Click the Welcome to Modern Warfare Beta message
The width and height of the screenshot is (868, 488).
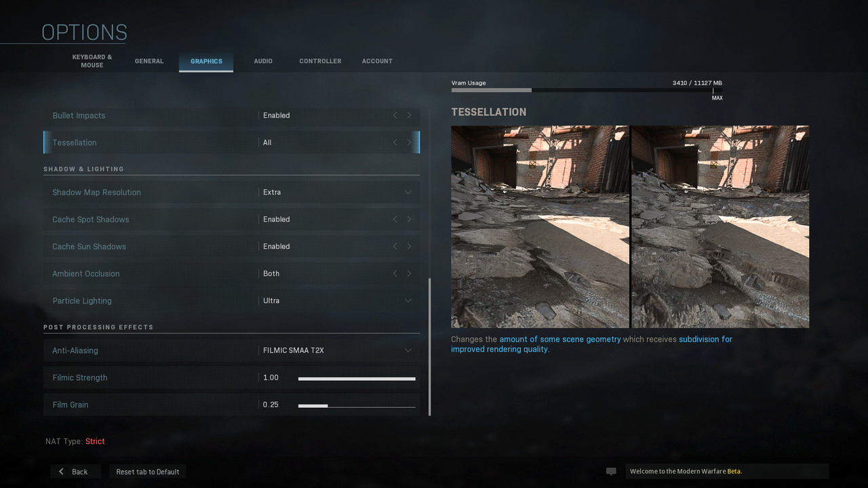pos(686,472)
